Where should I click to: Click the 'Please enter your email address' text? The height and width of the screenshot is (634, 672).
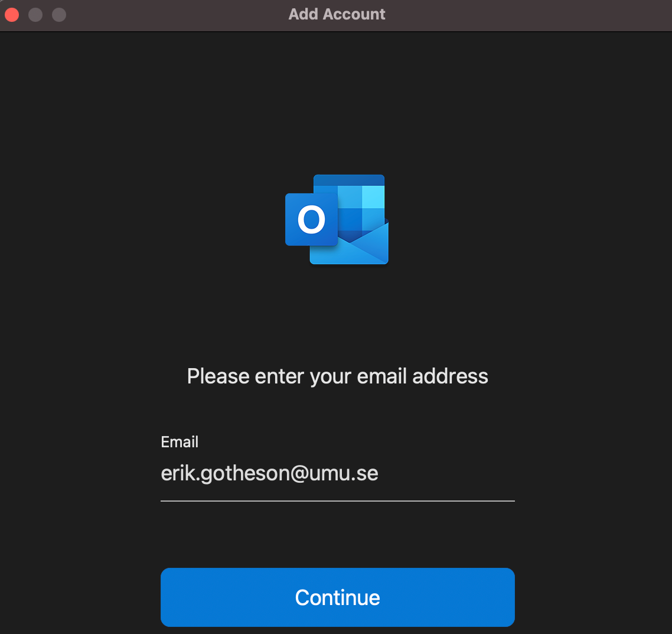[x=337, y=376]
